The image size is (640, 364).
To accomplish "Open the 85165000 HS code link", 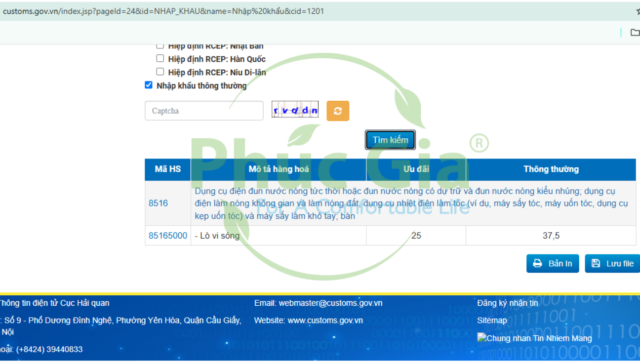I will (x=168, y=236).
